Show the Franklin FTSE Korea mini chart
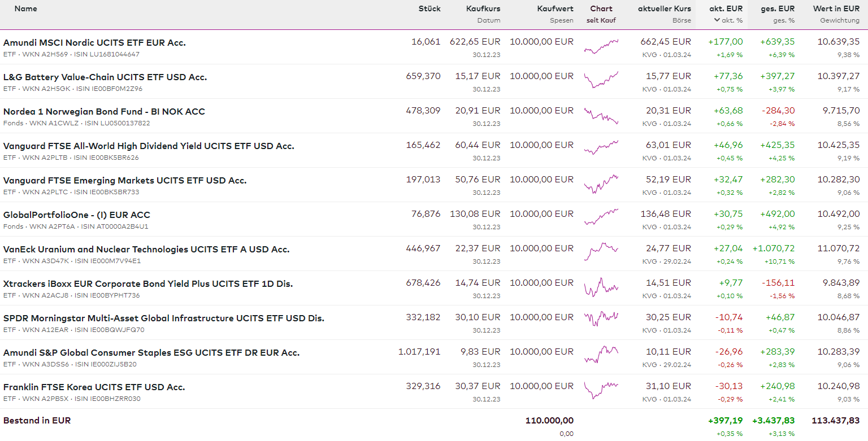The height and width of the screenshot is (441, 868). (601, 388)
